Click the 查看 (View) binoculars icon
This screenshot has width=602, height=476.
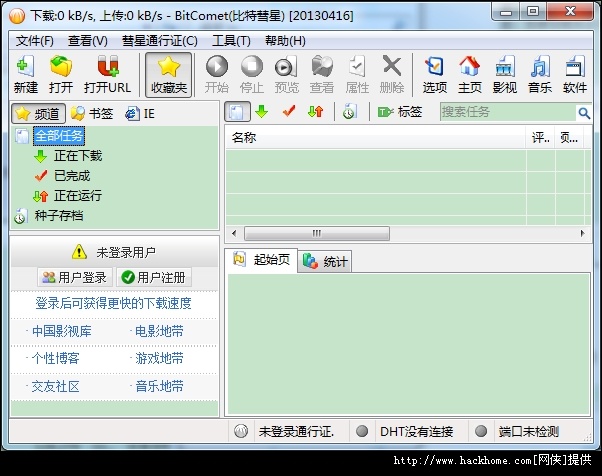tap(322, 74)
